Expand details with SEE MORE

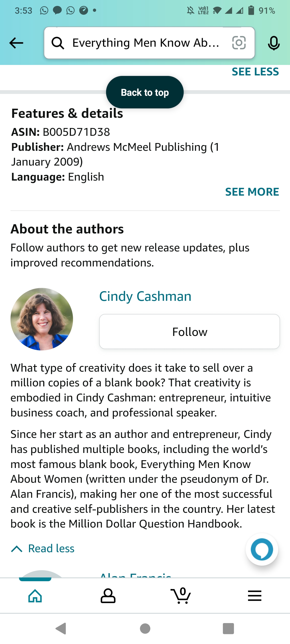tap(252, 192)
